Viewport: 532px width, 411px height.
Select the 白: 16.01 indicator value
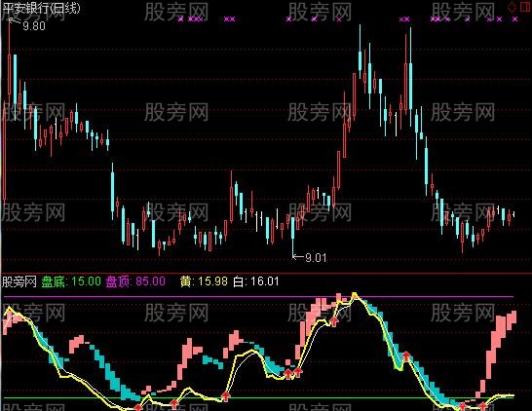[256, 281]
